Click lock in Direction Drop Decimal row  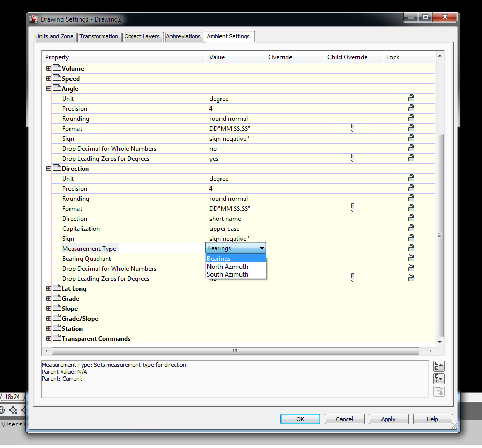[411, 268]
